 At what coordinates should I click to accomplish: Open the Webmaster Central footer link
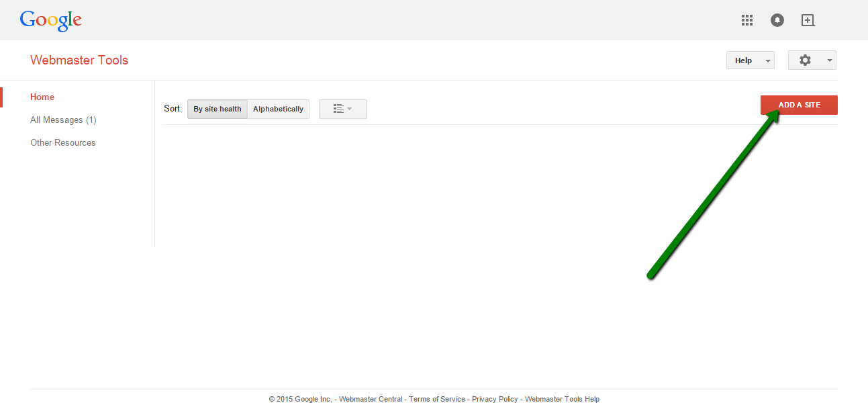tap(371, 399)
